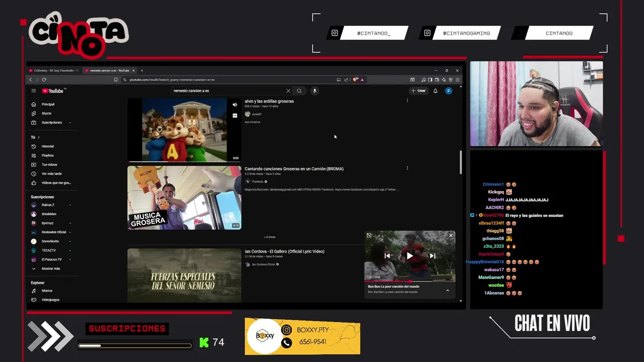Open Shorts in the sidebar
This screenshot has height=362, width=644.
[46, 113]
